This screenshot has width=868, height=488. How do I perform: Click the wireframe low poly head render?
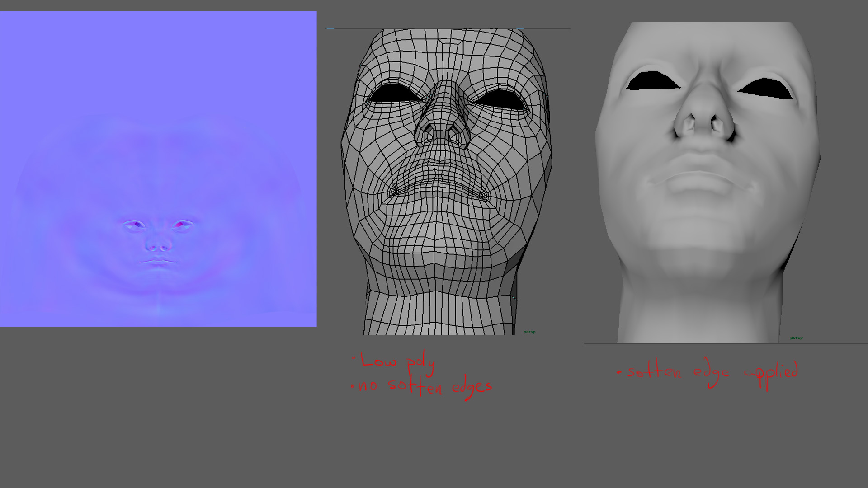[x=447, y=182]
